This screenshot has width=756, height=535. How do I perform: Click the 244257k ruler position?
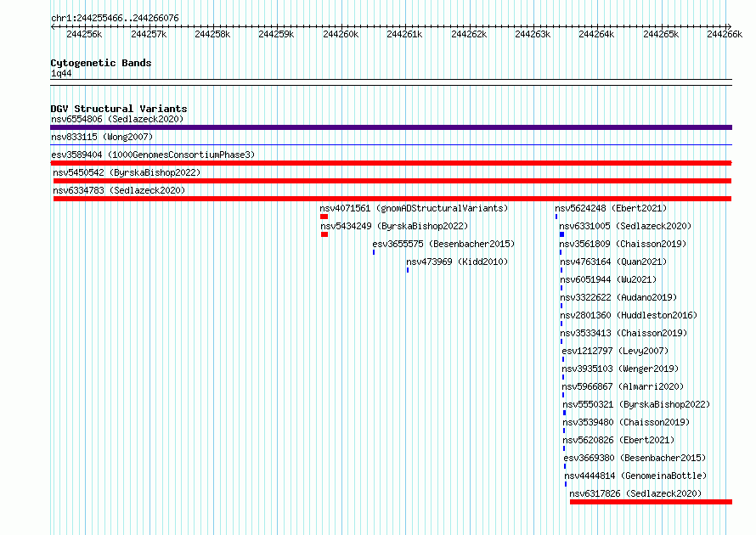(x=149, y=34)
